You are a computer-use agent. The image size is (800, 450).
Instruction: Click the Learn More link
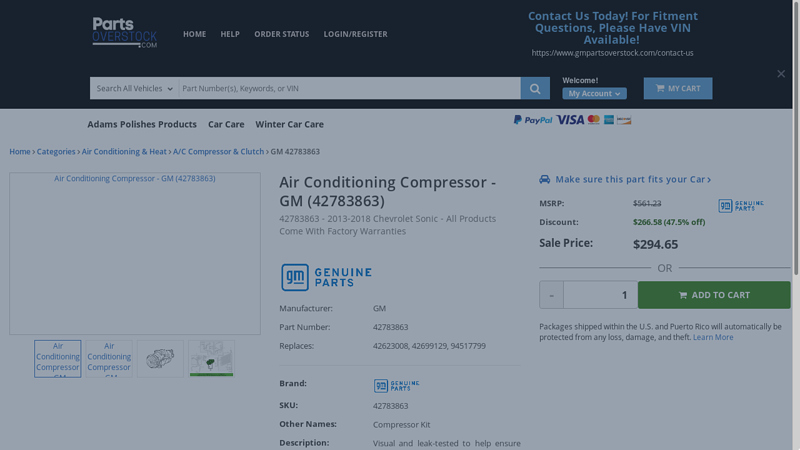click(713, 337)
